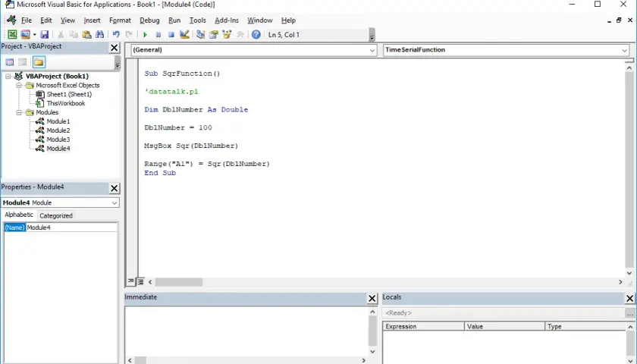Click the View Code icon in Project panel
Image resolution: width=637 pixels, height=364 pixels.
tap(10, 62)
